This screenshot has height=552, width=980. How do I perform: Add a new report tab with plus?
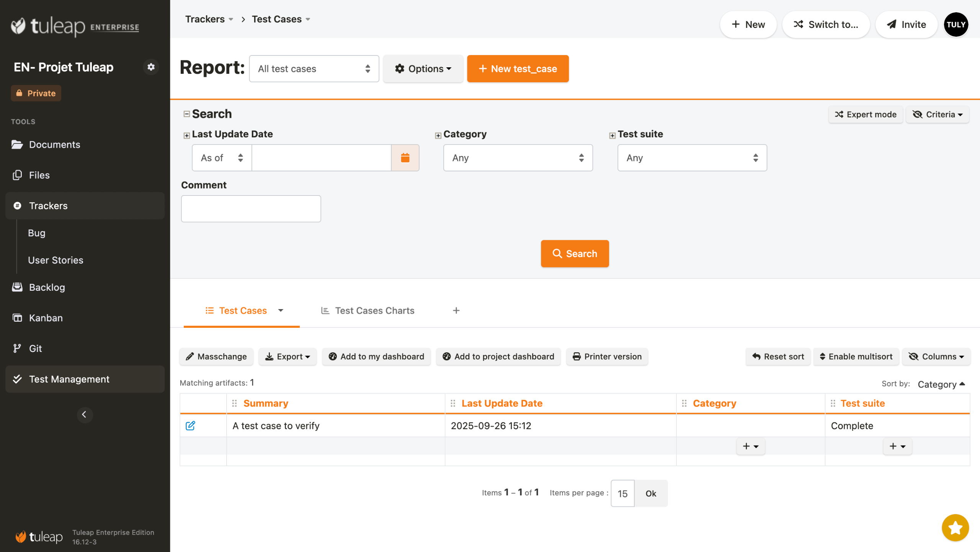tap(456, 311)
